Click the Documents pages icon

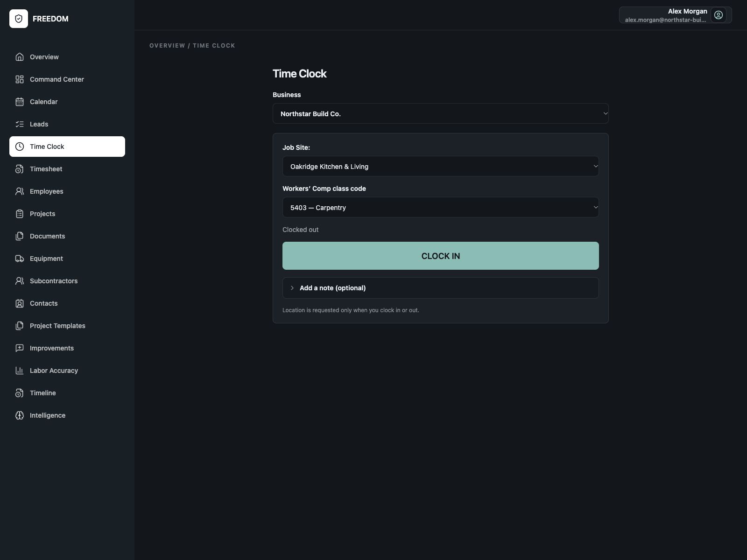[20, 236]
